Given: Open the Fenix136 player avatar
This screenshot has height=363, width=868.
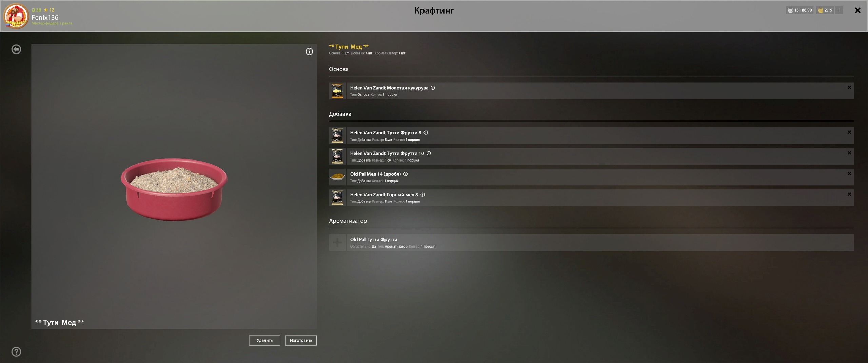Looking at the screenshot, I should point(16,16).
